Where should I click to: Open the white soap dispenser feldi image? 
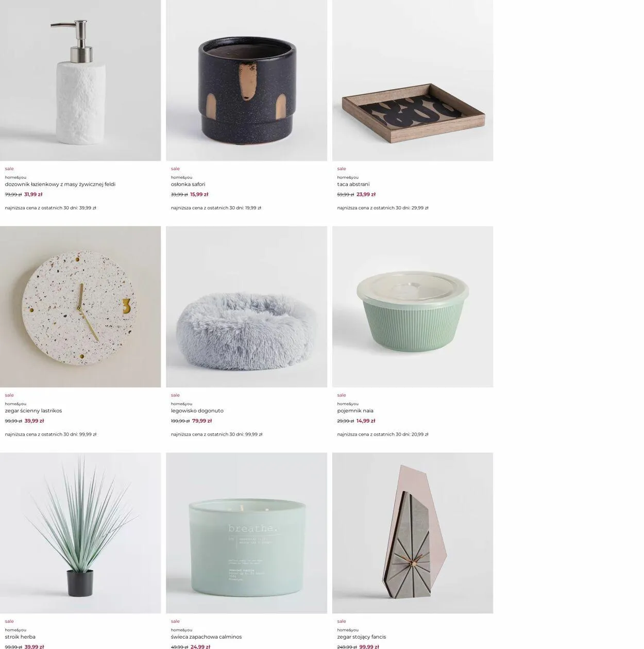coord(80,80)
